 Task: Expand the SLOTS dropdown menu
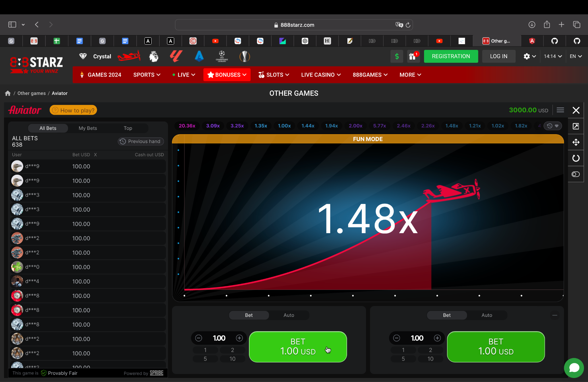pos(274,75)
